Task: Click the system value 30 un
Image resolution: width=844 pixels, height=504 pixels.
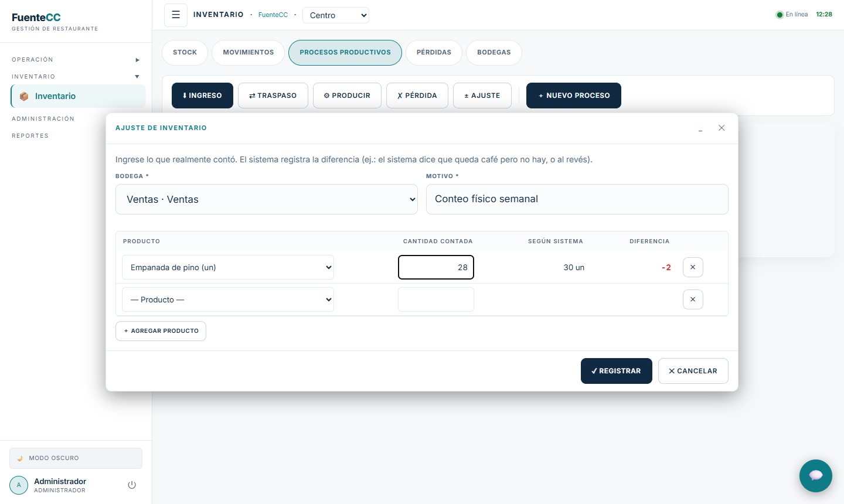Action: coord(574,267)
